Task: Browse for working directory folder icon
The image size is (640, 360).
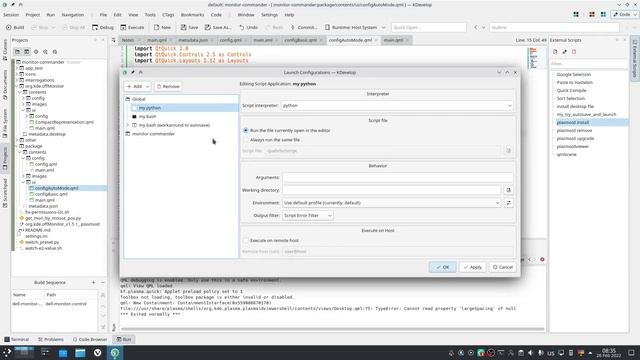Action: coord(508,190)
